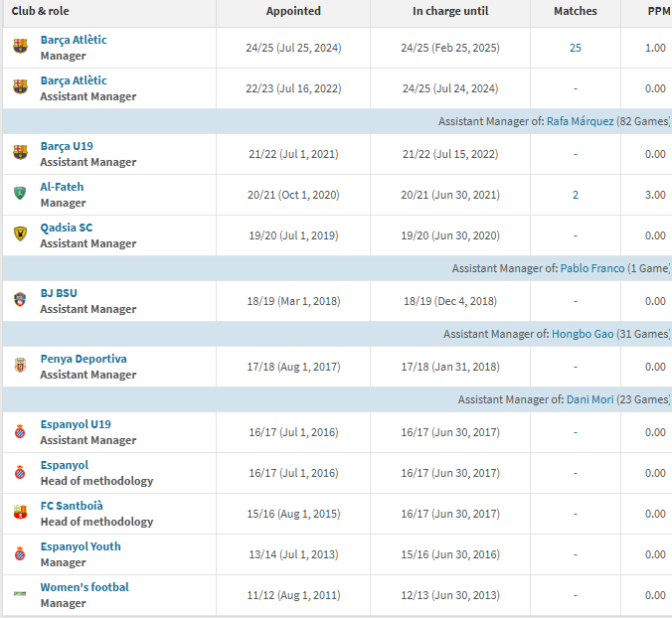Viewport: 672px width, 618px height.
Task: Click the 25 matches link for Barça Atlètic
Action: (576, 48)
